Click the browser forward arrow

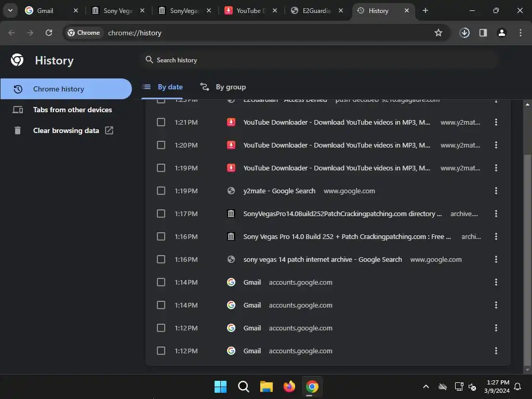(x=30, y=33)
